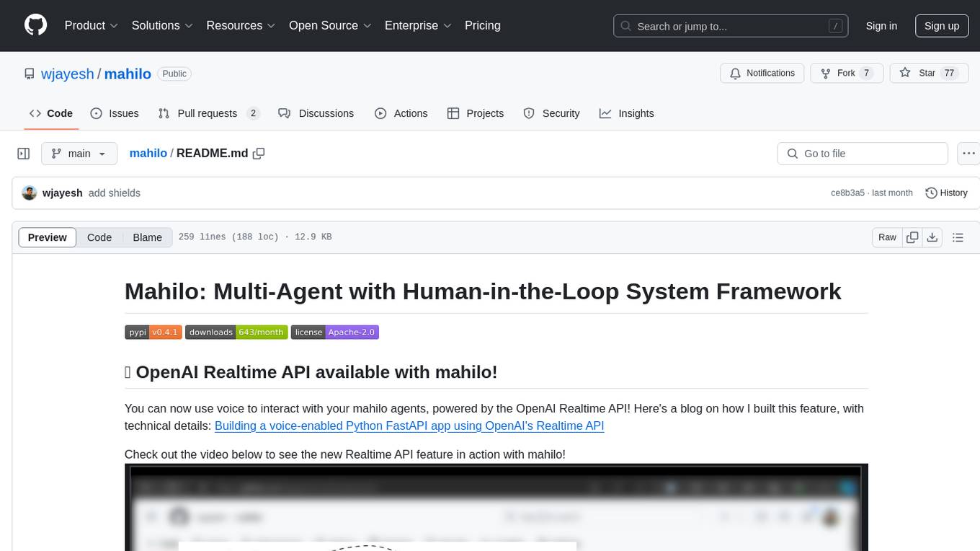This screenshot has height=551, width=980.
Task: Open the Issues tab
Action: click(x=115, y=113)
